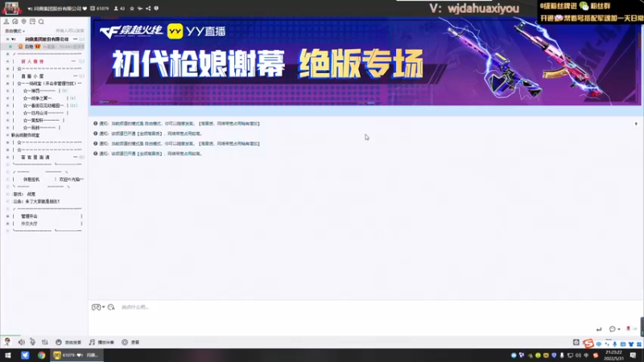Click the search magnifier above the channel tree
644x362 pixels.
click(41, 22)
